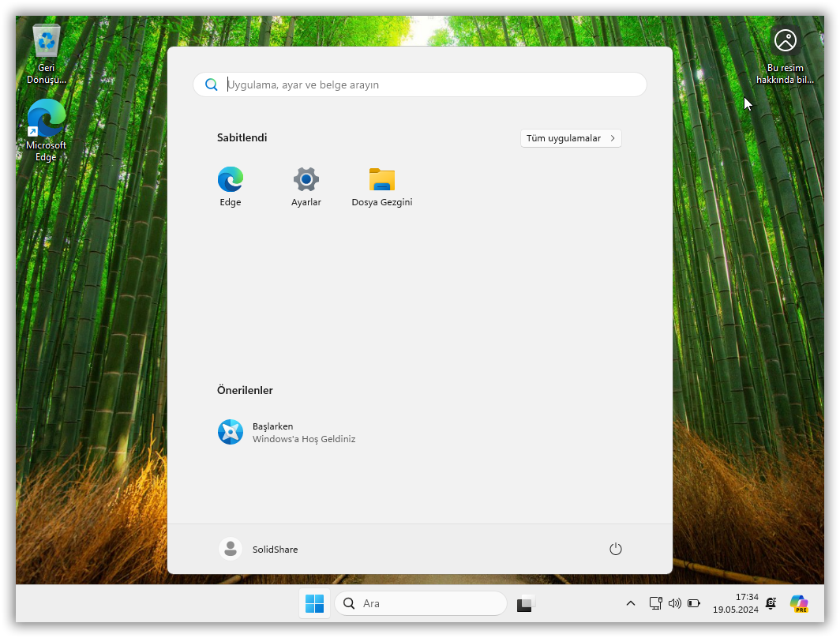This screenshot has width=840, height=638.
Task: Open Ayarlar settings app
Action: point(306,186)
